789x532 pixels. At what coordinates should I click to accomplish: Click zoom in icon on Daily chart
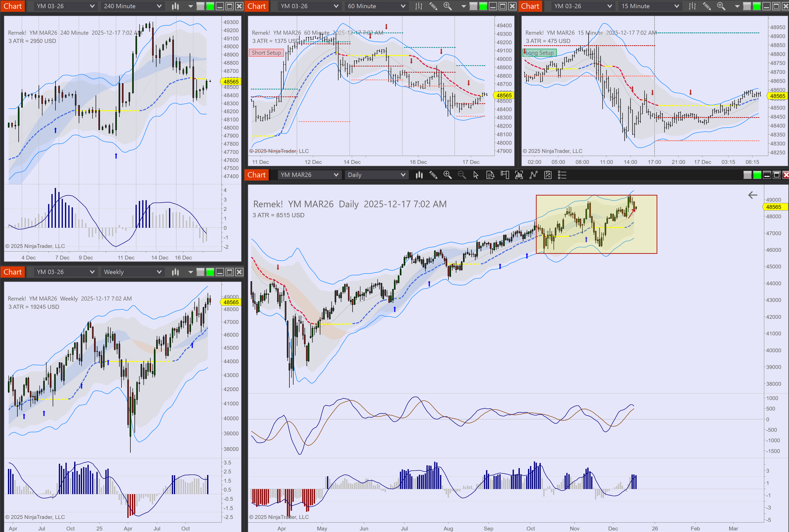(x=447, y=175)
